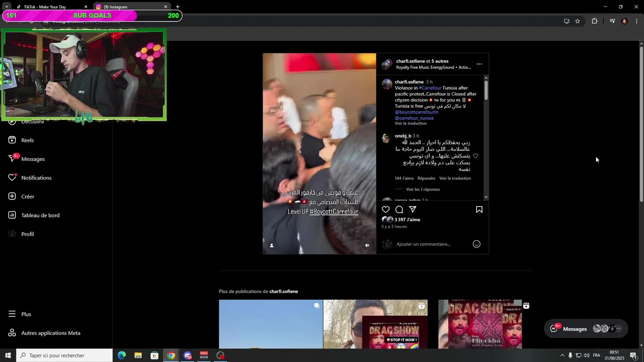Viewport: 644px width, 362px height.
Task: Open the Chrome profile avatar
Action: click(624, 21)
